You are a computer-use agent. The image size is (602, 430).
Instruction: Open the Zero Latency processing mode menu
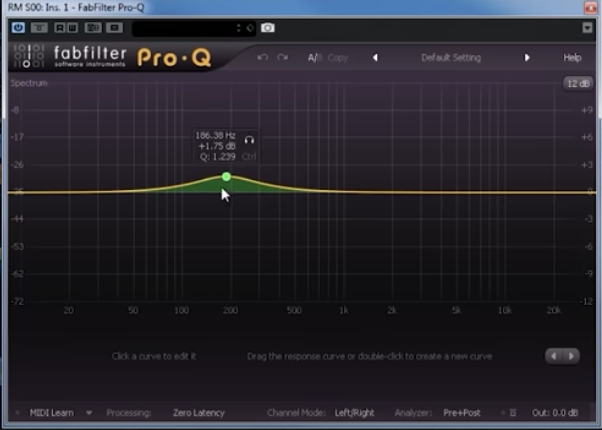click(198, 413)
